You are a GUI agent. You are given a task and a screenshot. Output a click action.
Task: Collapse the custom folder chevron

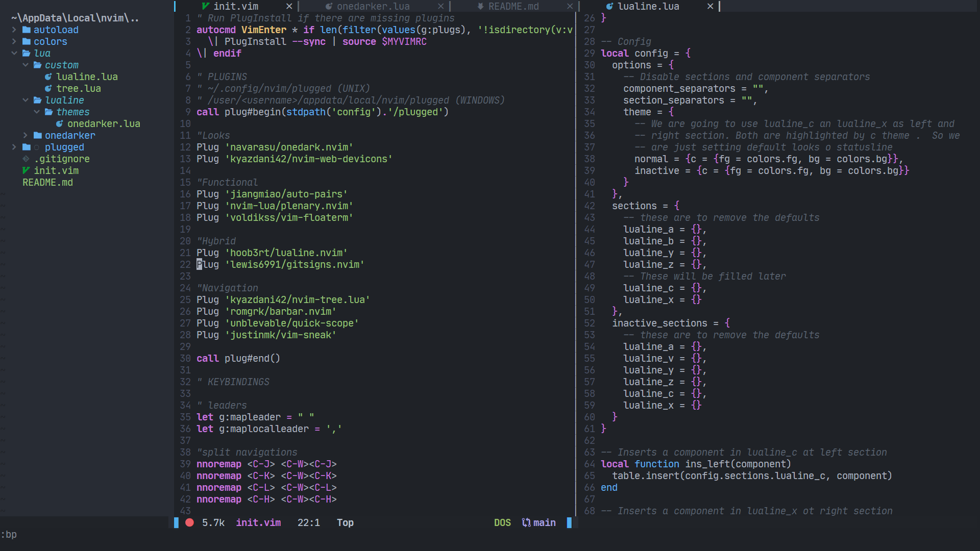click(26, 65)
